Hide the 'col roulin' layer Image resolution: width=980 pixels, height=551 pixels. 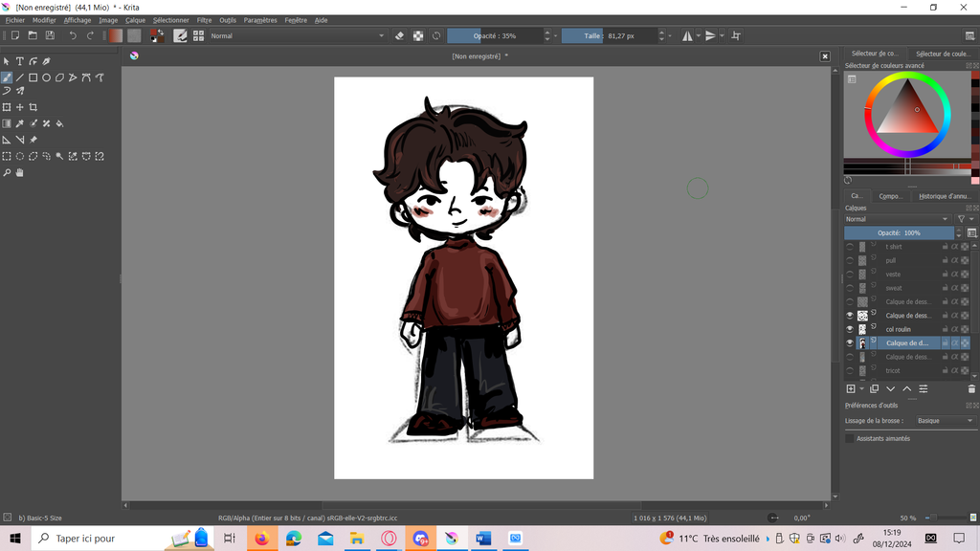[x=849, y=329]
